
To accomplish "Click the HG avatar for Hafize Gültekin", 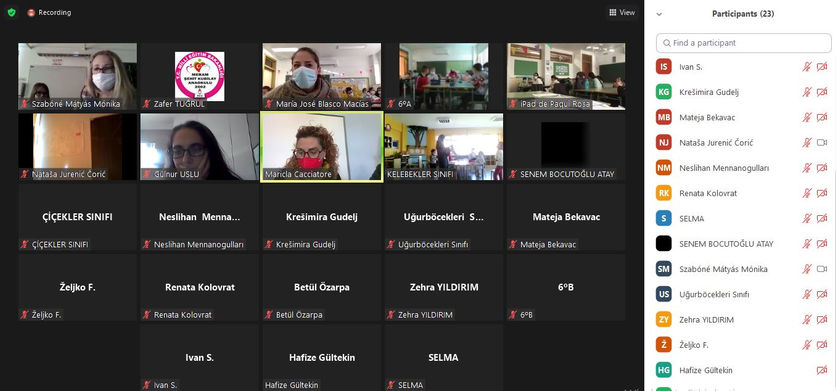I will [664, 370].
